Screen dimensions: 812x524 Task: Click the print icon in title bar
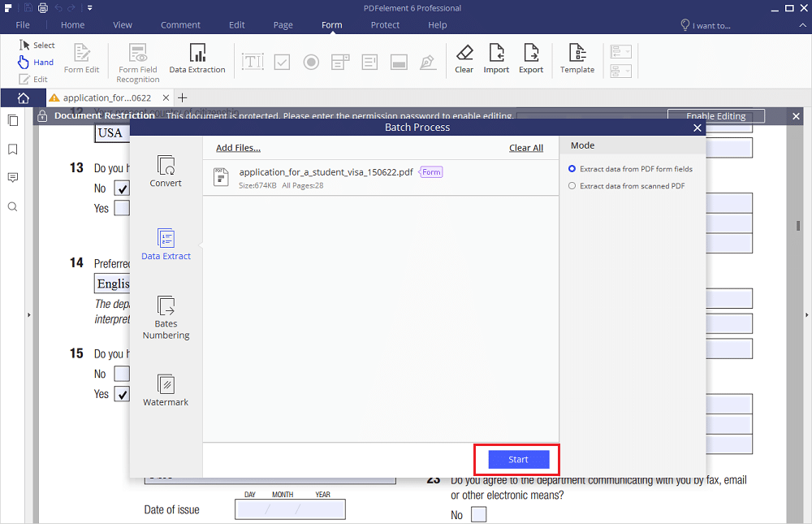click(43, 8)
